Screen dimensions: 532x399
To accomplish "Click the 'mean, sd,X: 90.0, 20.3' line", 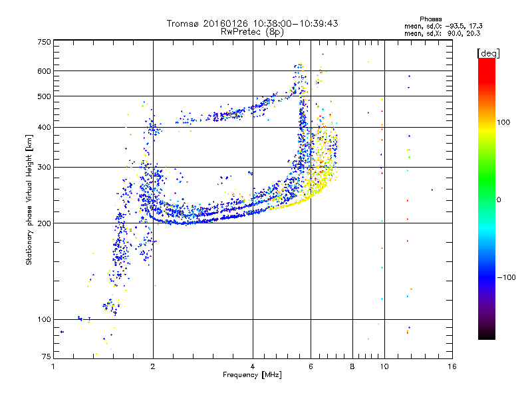I will point(442,33).
